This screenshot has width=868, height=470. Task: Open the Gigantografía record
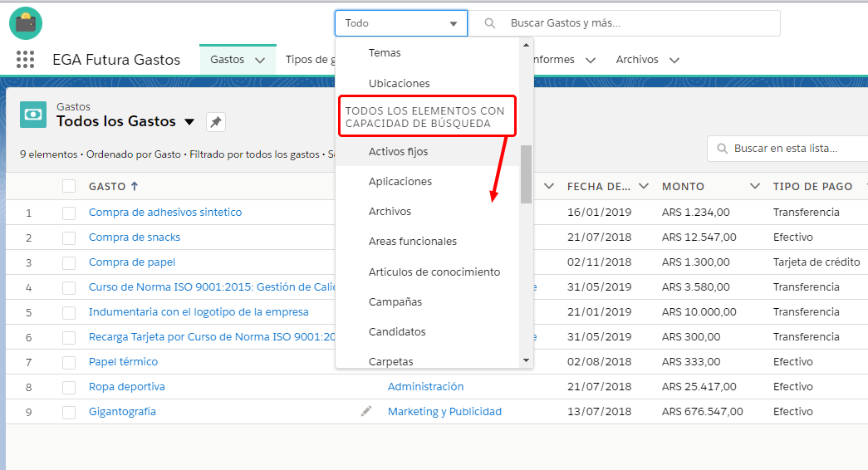122,411
